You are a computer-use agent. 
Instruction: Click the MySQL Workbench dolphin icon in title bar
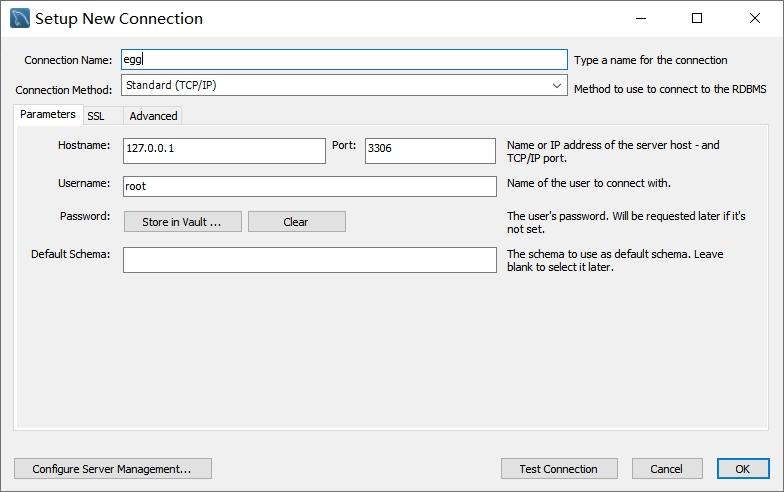click(x=20, y=18)
